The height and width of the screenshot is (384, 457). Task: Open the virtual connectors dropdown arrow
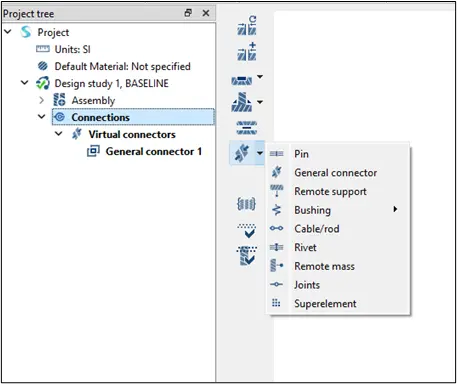click(260, 153)
